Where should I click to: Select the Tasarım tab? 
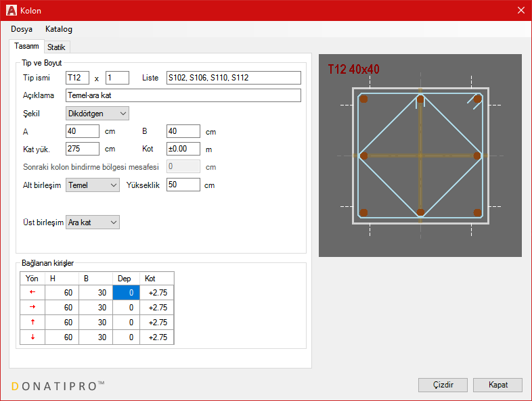(26, 47)
